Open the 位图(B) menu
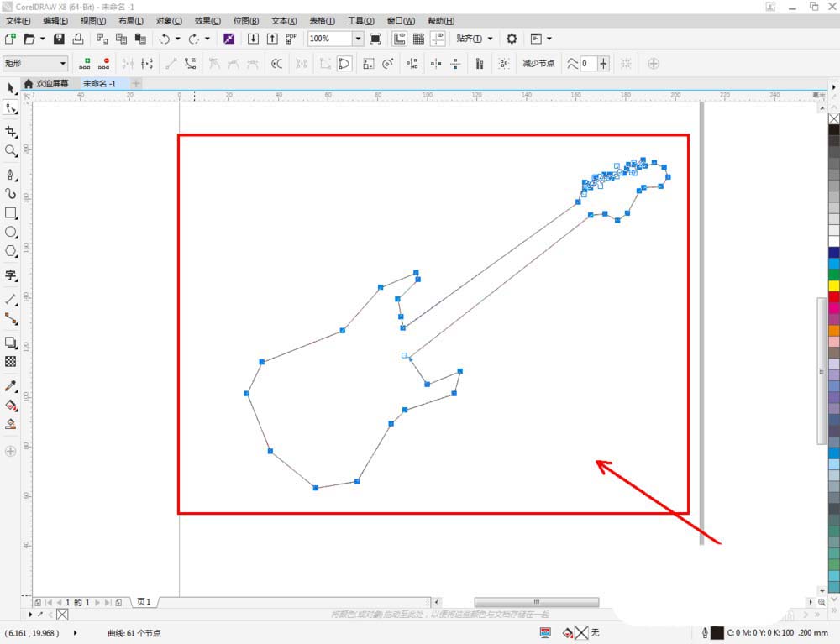Image resolution: width=840 pixels, height=644 pixels. pyautogui.click(x=246, y=20)
